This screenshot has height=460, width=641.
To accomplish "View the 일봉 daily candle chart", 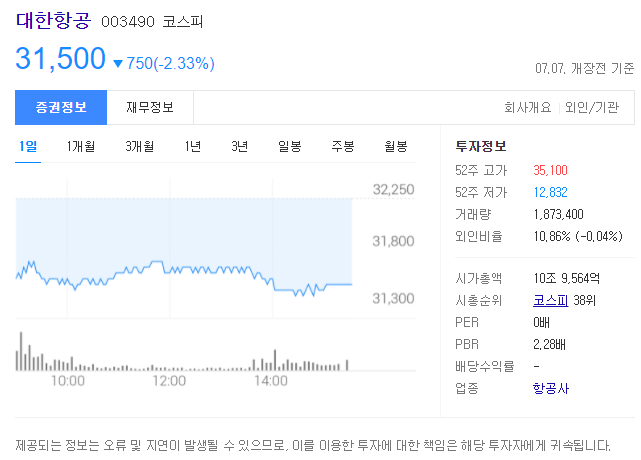I will click(x=289, y=146).
